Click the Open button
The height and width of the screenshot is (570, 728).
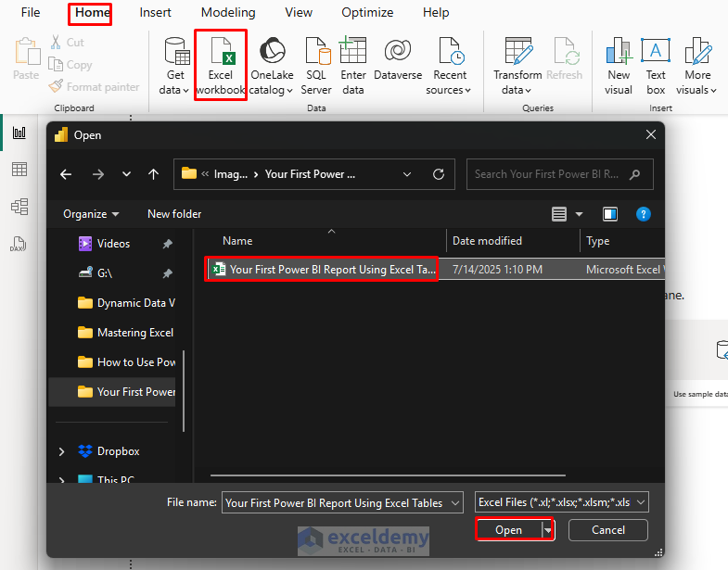509,530
